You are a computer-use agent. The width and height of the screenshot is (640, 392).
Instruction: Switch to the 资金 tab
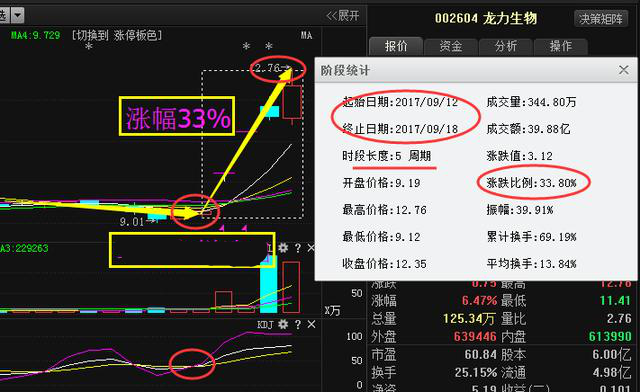point(451,47)
